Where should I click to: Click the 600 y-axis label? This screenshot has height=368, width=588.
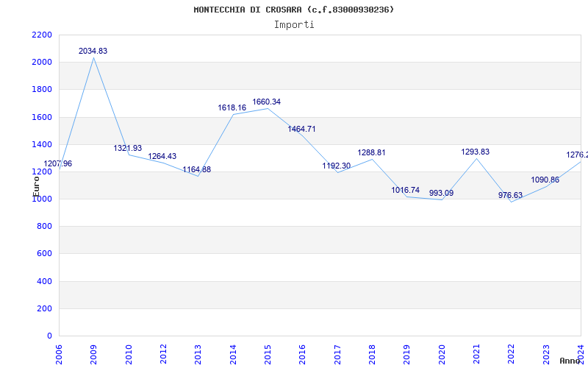pos(44,254)
